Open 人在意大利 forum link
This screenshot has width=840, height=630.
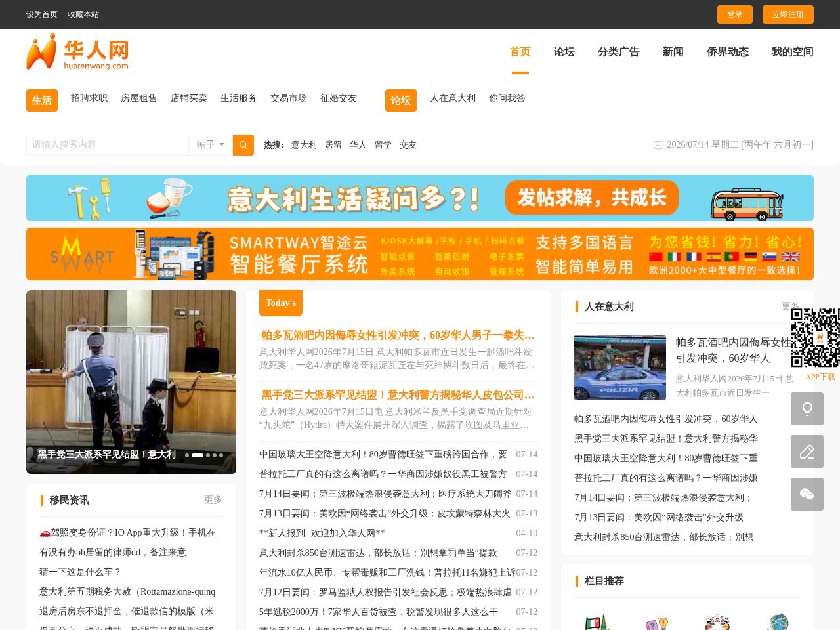[x=453, y=98]
